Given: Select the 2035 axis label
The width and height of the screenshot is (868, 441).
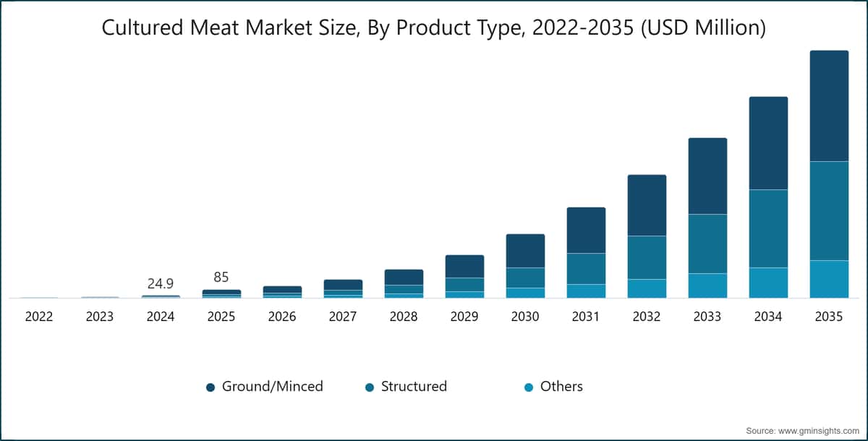Looking at the screenshot, I should click(829, 317).
